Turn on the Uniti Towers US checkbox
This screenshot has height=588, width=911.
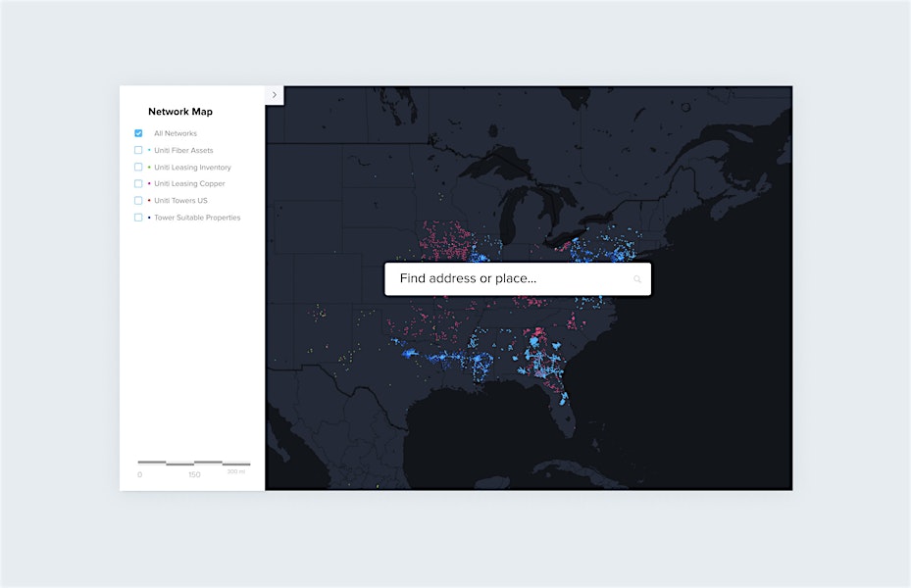[138, 200]
